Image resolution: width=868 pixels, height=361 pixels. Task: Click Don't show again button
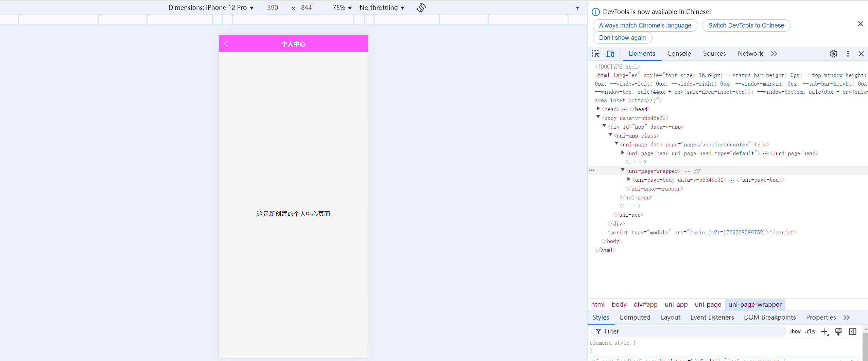(622, 38)
